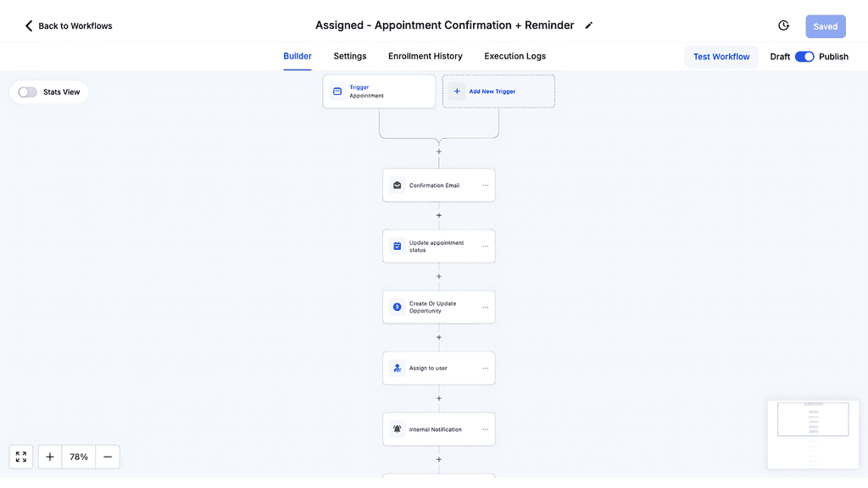Click Add New Trigger box
The image size is (868, 488).
pyautogui.click(x=498, y=91)
